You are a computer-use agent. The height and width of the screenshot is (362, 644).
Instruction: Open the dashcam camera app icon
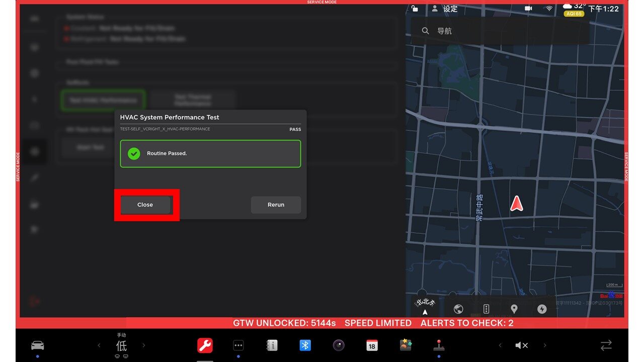pos(339,345)
